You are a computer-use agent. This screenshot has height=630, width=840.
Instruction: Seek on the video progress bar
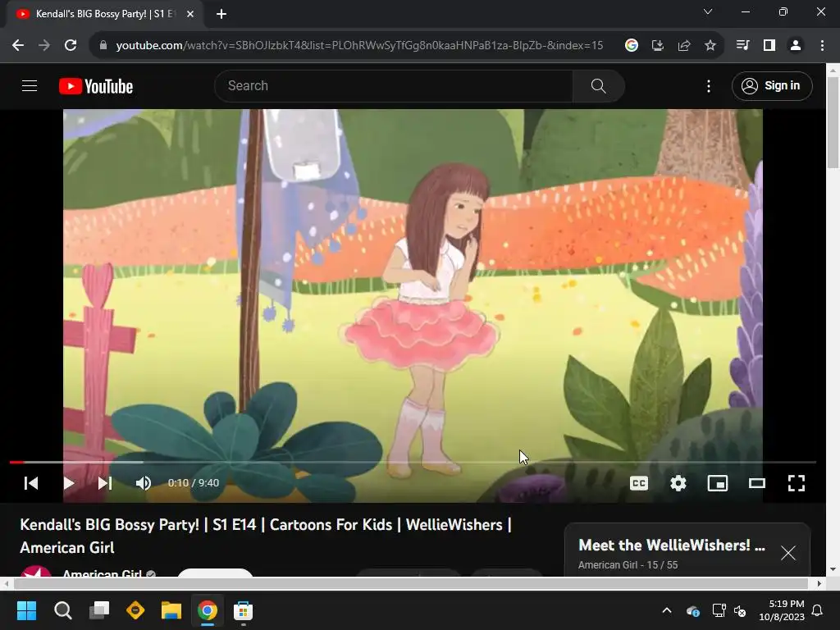[x=413, y=462]
